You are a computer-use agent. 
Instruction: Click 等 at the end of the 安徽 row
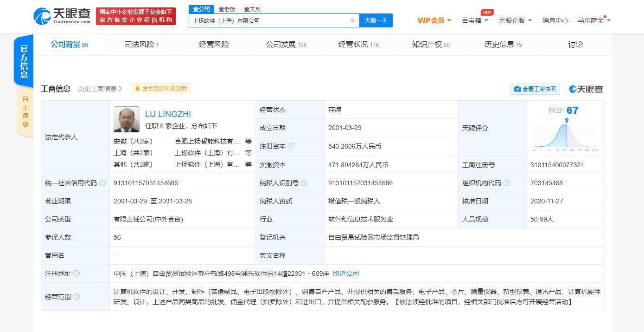click(x=249, y=141)
